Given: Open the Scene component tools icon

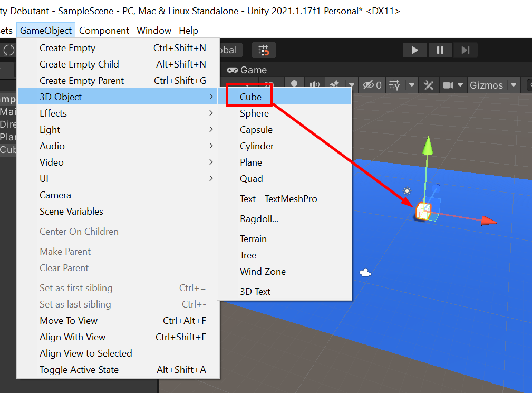Looking at the screenshot, I should [x=429, y=85].
